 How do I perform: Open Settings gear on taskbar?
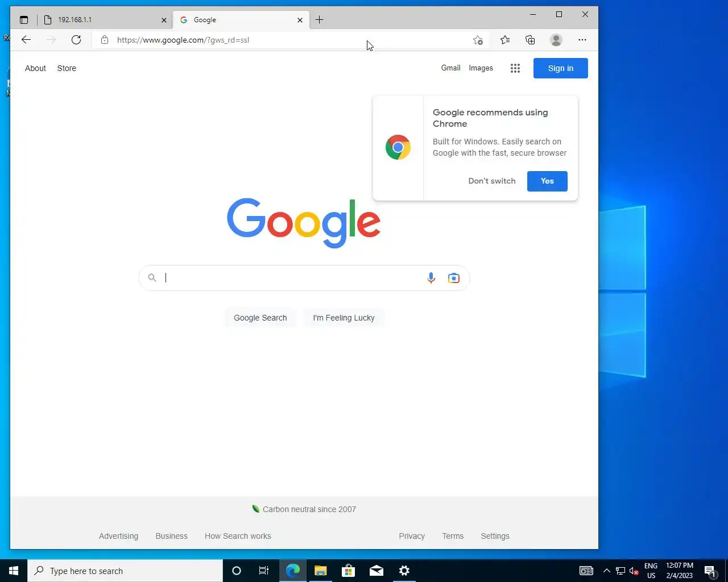tap(404, 571)
